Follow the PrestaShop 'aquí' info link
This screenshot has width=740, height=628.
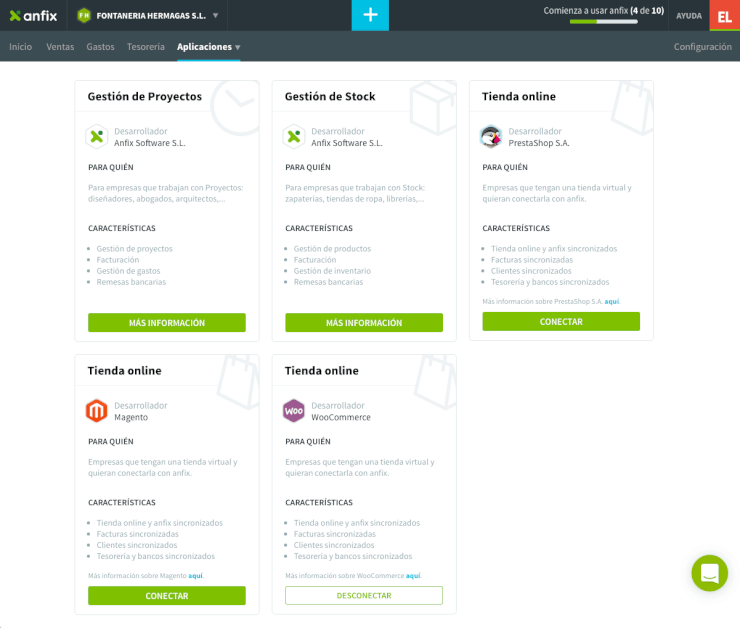point(611,301)
